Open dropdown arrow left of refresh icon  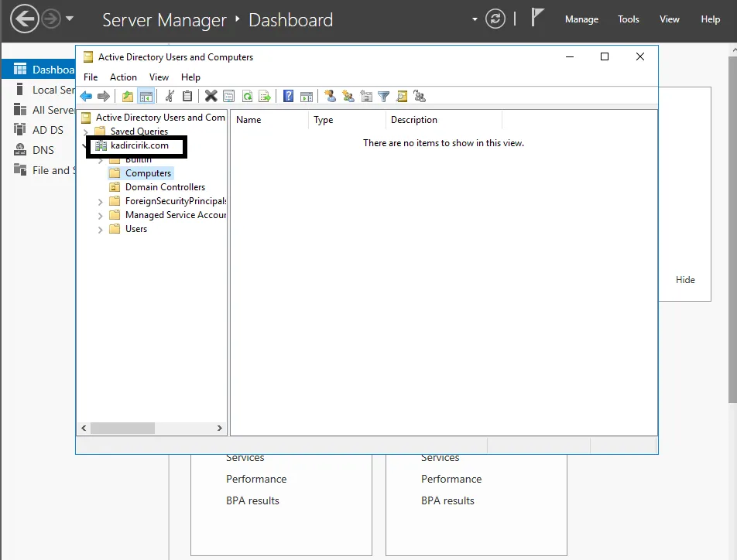tap(475, 19)
